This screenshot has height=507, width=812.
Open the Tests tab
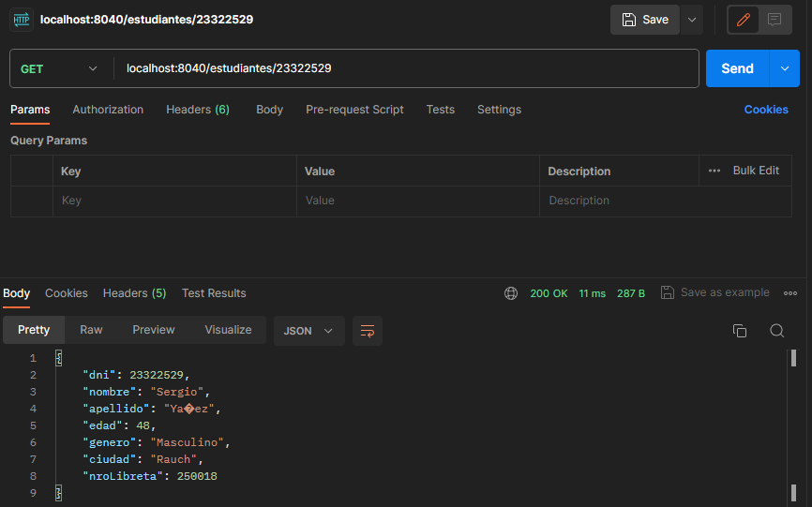coord(440,110)
